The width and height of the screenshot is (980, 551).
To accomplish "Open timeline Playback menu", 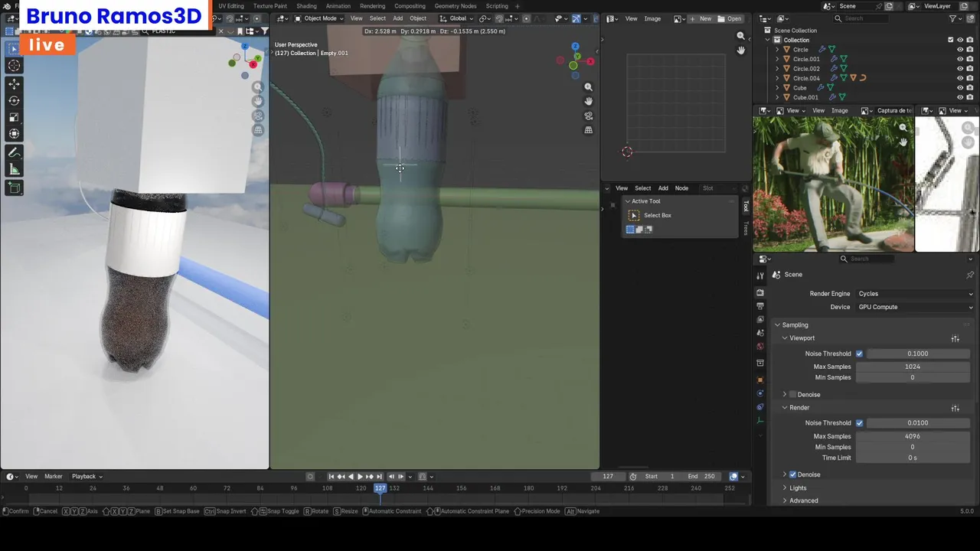I will 87,477.
